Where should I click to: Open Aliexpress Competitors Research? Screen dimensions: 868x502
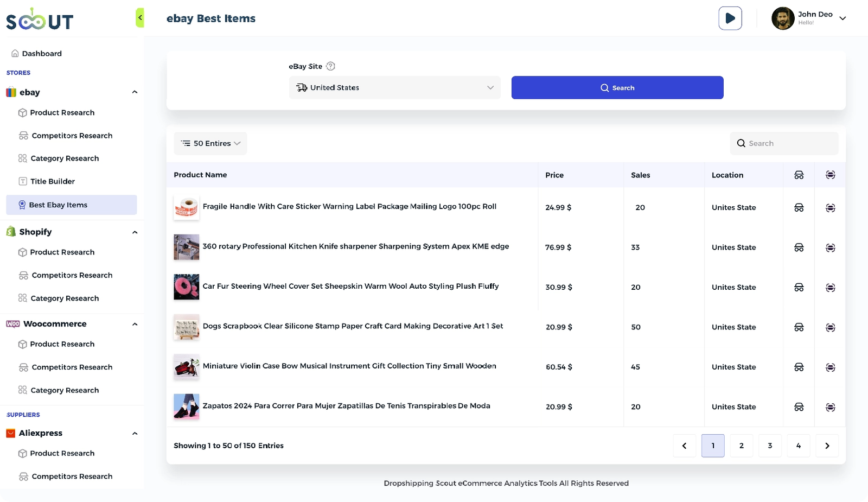[x=66, y=476]
